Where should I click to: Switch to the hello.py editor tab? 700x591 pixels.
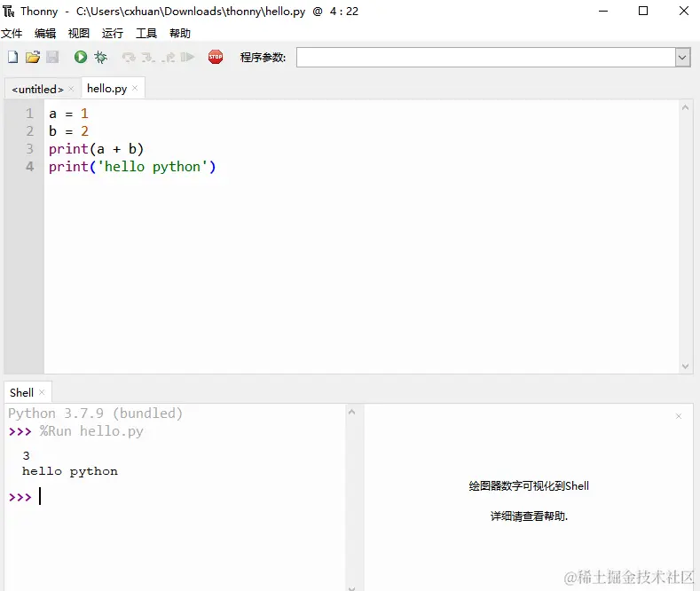click(107, 89)
